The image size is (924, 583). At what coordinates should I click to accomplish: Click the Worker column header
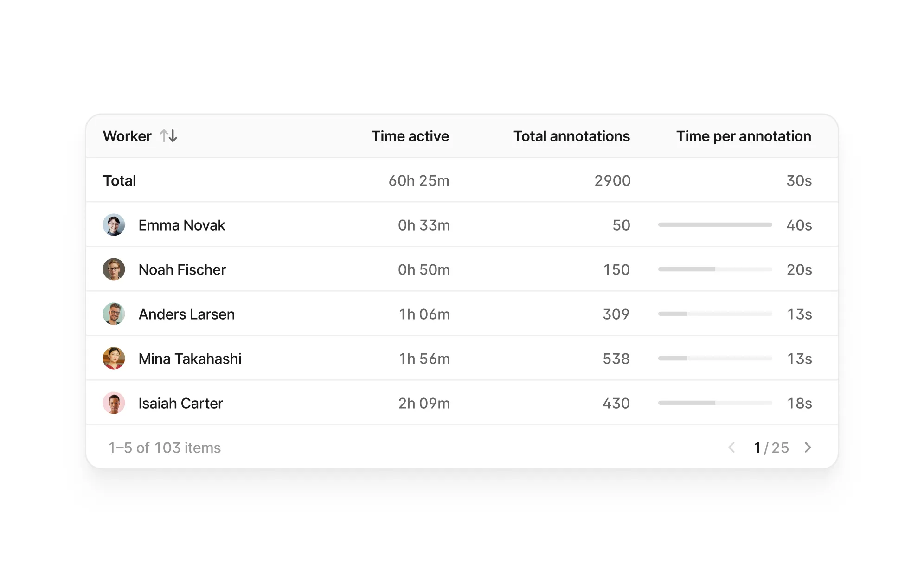pyautogui.click(x=127, y=136)
